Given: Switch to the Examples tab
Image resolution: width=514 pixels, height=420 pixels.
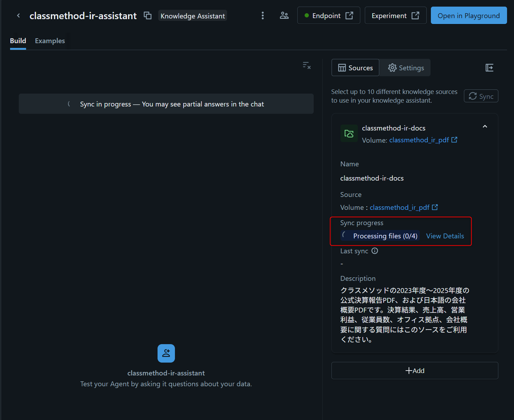Looking at the screenshot, I should 50,41.
